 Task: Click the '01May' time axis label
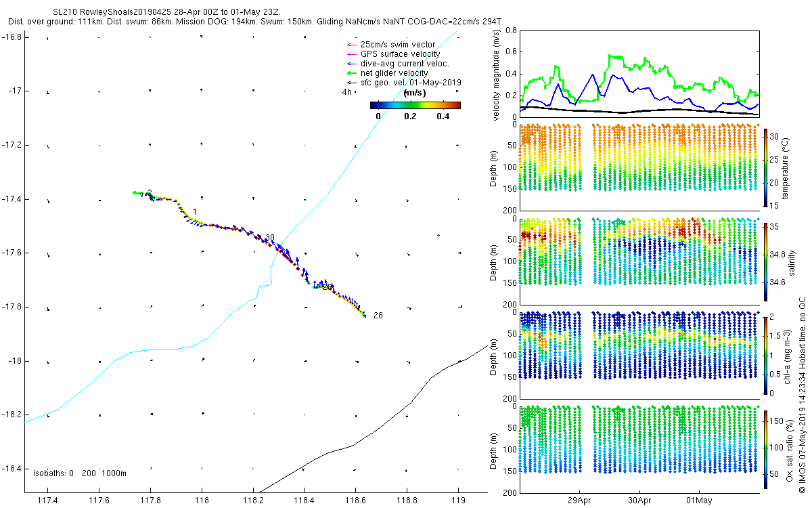click(699, 501)
